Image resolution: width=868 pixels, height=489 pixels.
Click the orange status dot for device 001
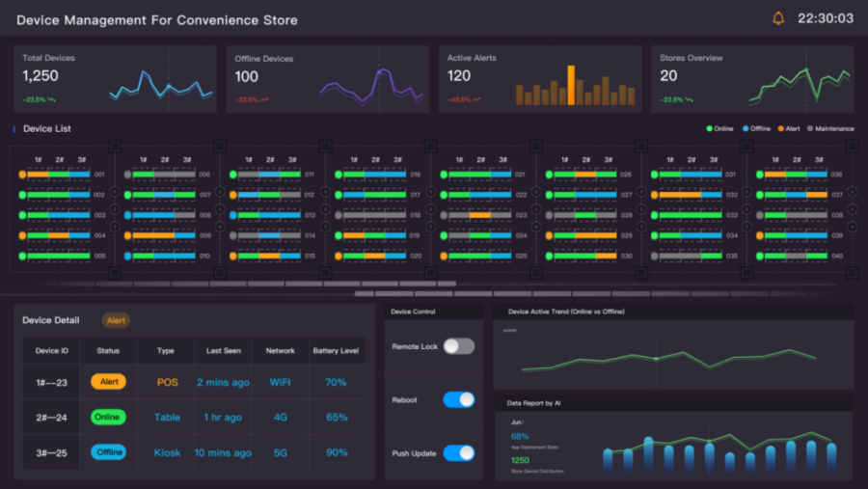point(22,175)
